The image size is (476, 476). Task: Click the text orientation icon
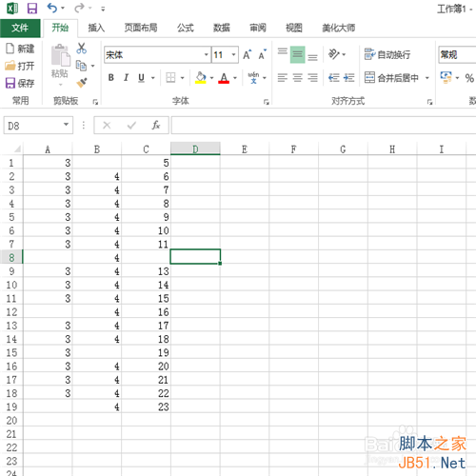click(333, 54)
